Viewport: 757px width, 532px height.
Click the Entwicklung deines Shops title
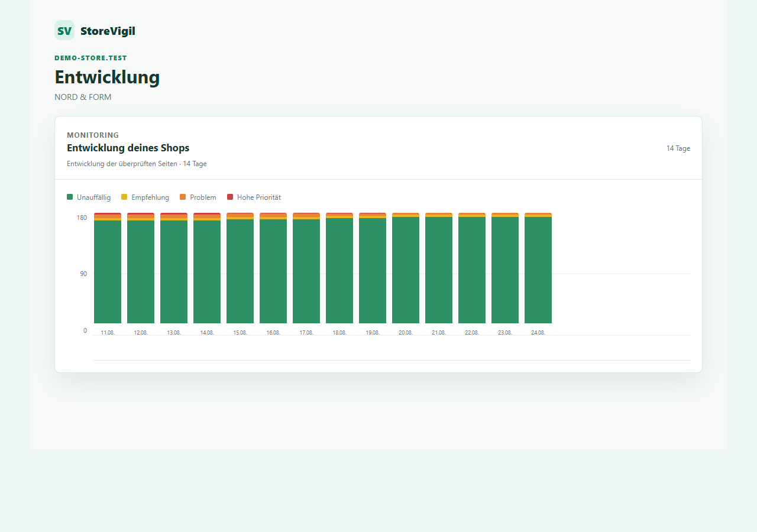coord(128,148)
